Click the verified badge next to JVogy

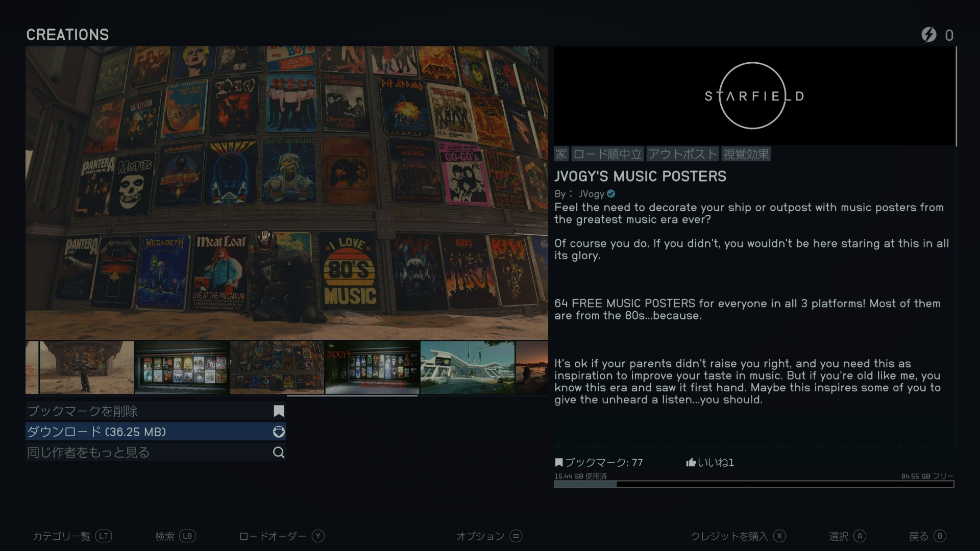(611, 194)
